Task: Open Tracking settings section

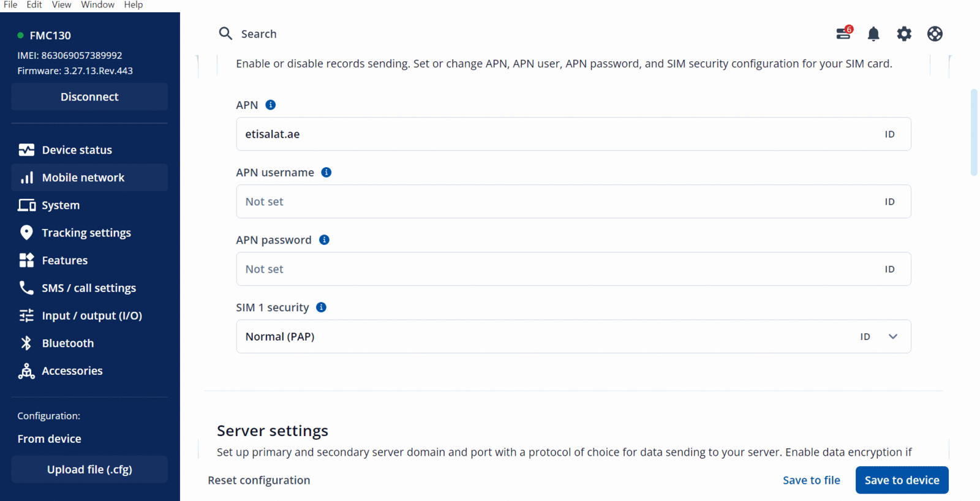Action: [86, 233]
